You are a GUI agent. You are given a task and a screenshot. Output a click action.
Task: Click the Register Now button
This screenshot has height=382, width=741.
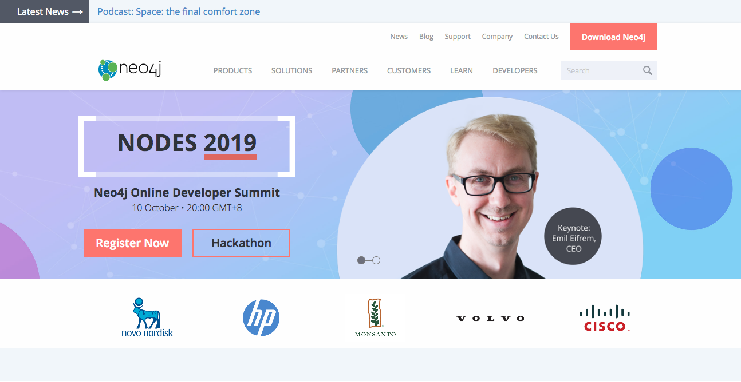[x=133, y=243]
